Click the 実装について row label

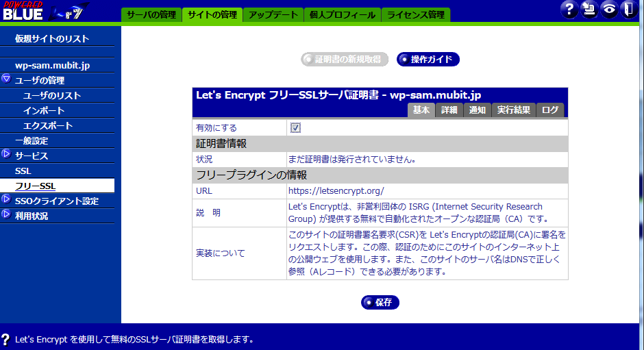tap(221, 253)
